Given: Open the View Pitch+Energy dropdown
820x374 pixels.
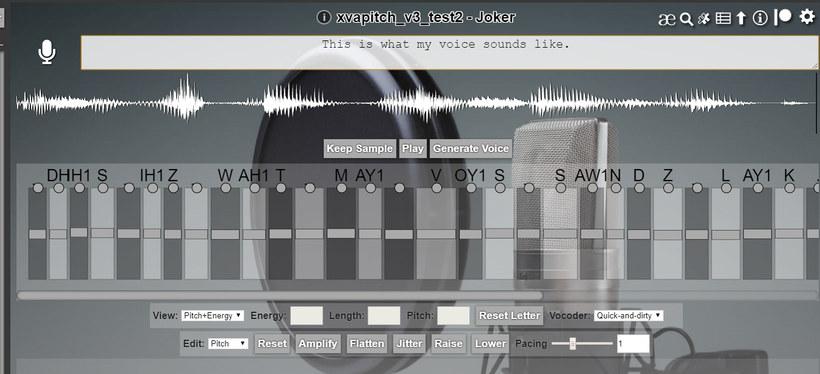Looking at the screenshot, I should [x=212, y=315].
